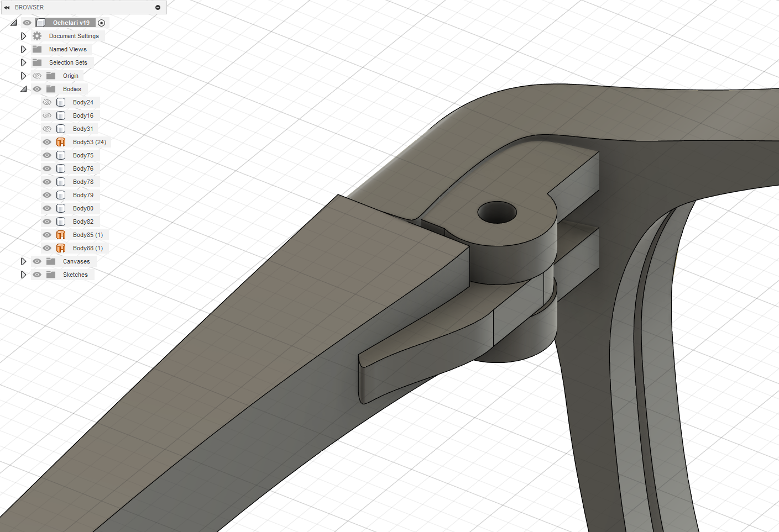The image size is (779, 532).
Task: Select the Canvases label
Action: pos(76,261)
